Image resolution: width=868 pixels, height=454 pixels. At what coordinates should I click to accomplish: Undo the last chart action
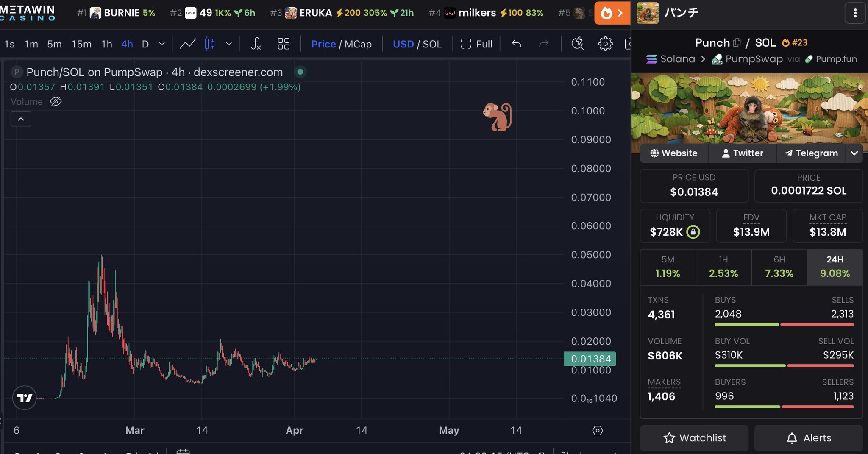click(516, 44)
